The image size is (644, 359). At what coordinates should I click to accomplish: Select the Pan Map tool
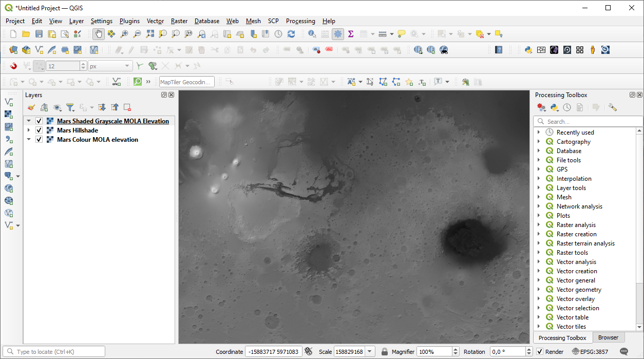(97, 34)
